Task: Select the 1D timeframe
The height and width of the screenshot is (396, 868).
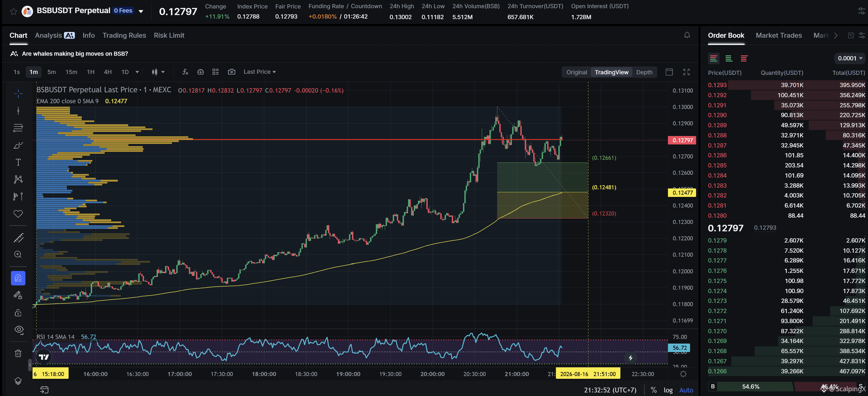Action: 125,72
